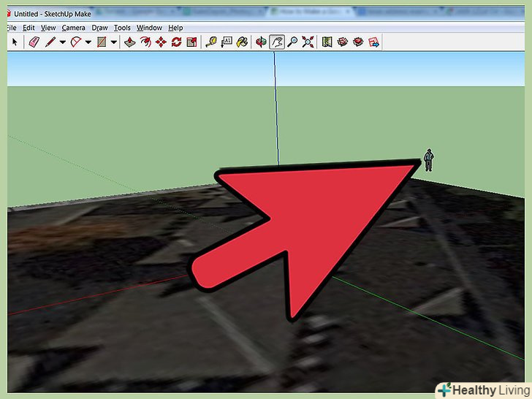Expand the Arc tool dropdown arrow
This screenshot has width=532, height=399.
click(88, 42)
